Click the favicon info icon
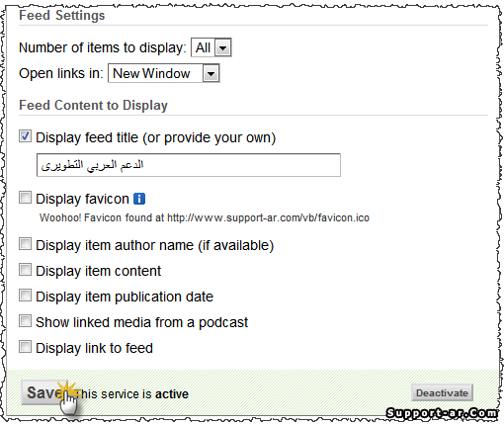The height and width of the screenshot is (426, 504). click(x=139, y=199)
